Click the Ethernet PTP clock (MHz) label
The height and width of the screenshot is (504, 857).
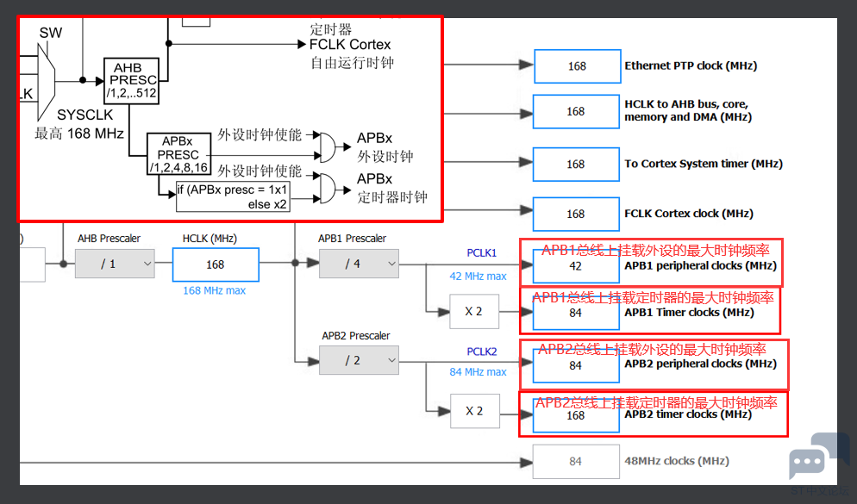coord(691,65)
